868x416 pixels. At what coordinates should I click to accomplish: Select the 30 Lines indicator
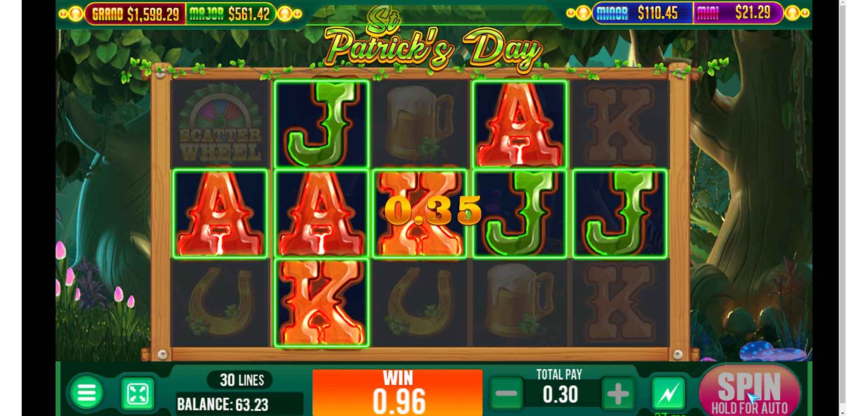[x=241, y=380]
